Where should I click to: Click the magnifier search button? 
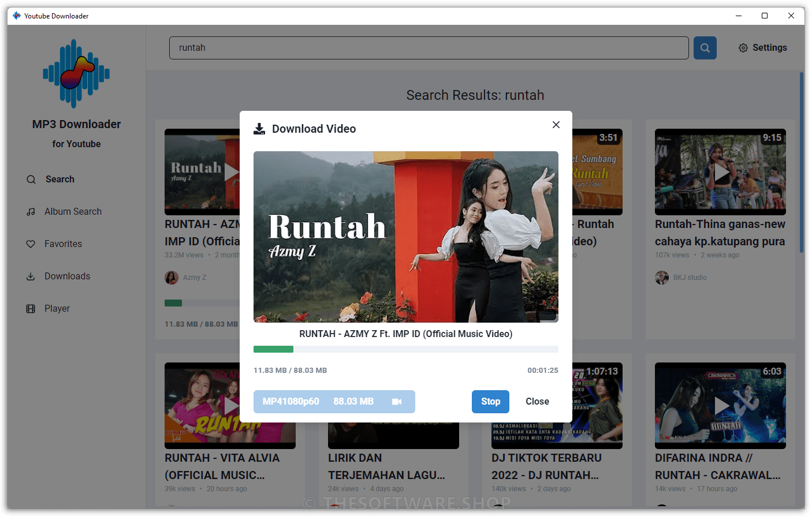click(x=705, y=48)
